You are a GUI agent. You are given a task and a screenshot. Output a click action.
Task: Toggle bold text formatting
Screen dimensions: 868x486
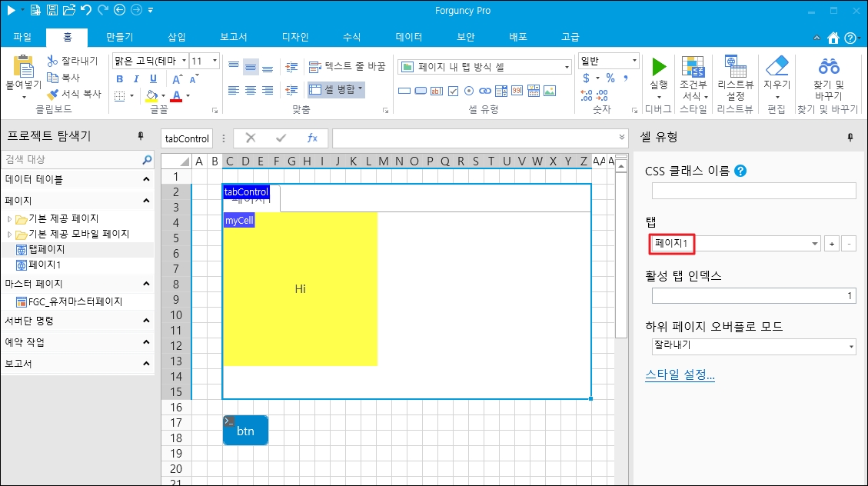(x=119, y=78)
